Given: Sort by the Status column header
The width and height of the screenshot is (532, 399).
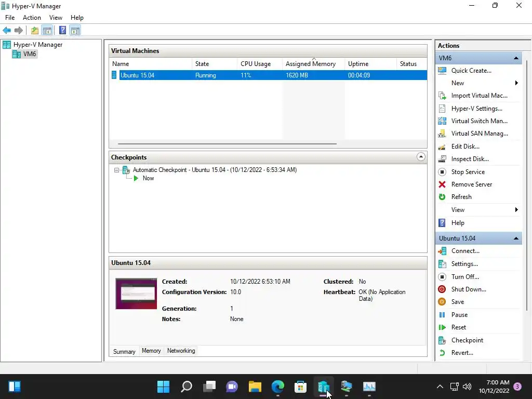Looking at the screenshot, I should (412, 64).
